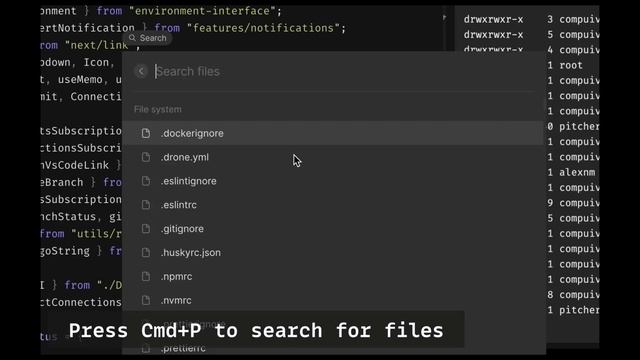Select the .nvmrc file
This screenshot has height=360, width=640.
(x=333, y=300)
